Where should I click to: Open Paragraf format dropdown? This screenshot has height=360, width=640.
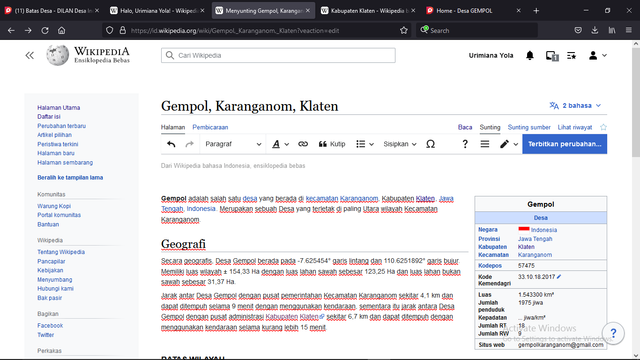point(233,144)
